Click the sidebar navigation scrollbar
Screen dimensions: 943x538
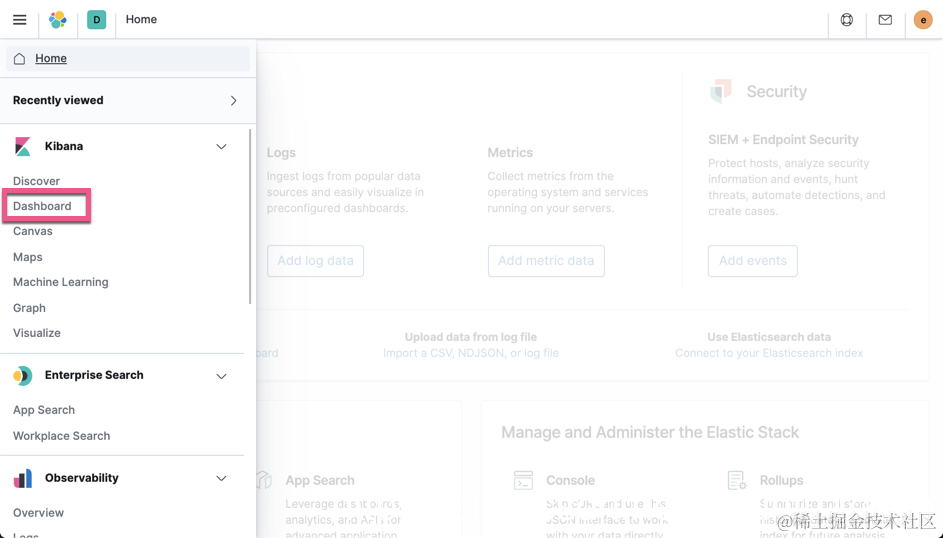click(250, 216)
